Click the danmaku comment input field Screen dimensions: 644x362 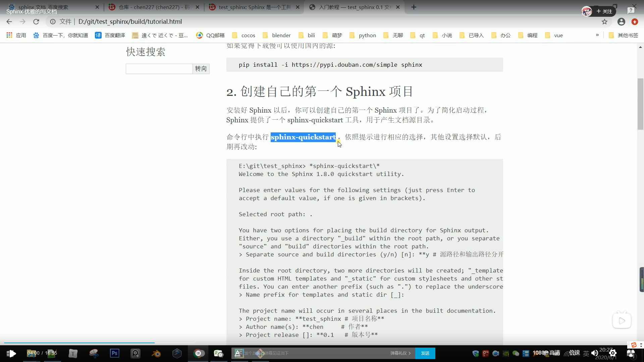click(319, 353)
